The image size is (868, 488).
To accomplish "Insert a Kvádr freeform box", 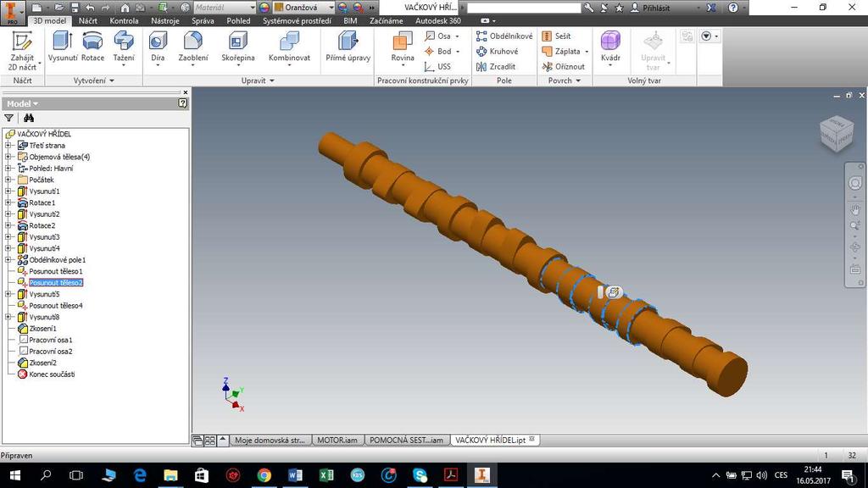I will [610, 48].
